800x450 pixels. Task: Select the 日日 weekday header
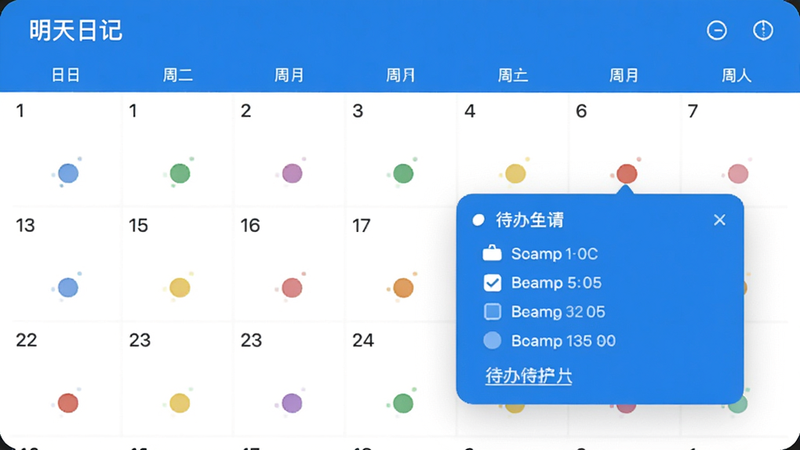click(x=66, y=76)
